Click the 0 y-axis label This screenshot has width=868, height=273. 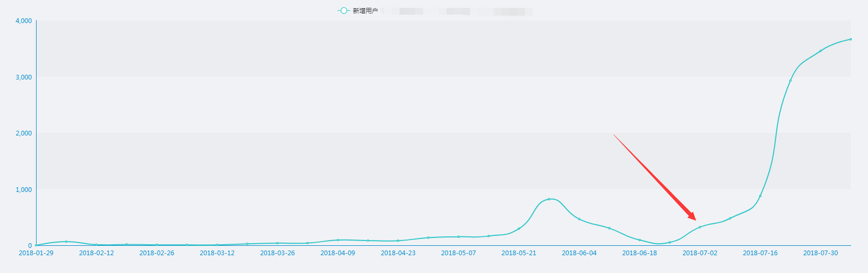point(30,246)
